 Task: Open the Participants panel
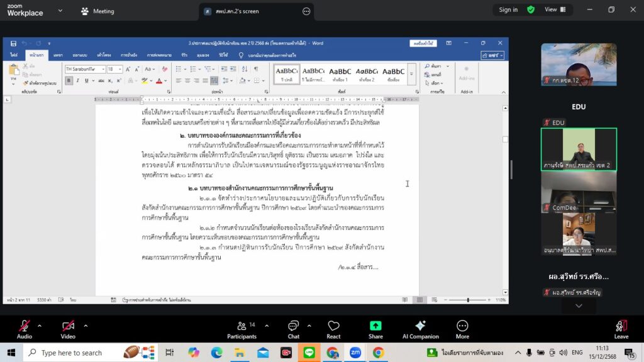coord(241,329)
